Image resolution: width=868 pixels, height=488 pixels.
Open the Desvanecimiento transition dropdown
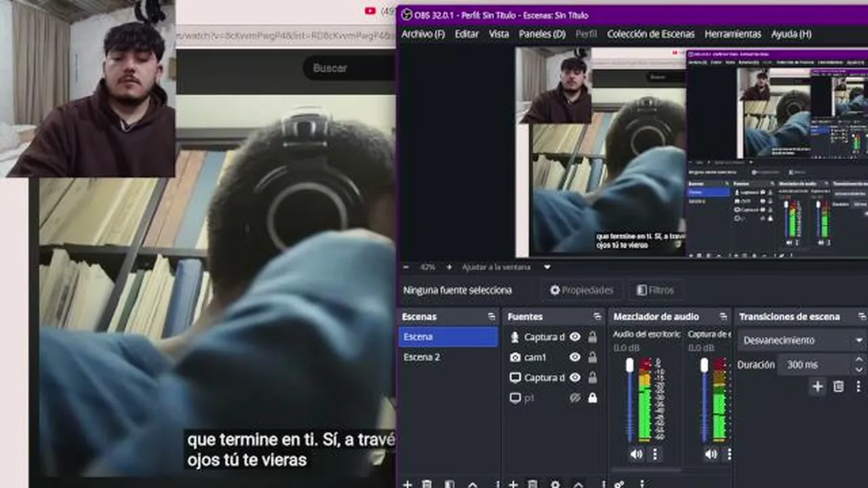click(x=801, y=340)
